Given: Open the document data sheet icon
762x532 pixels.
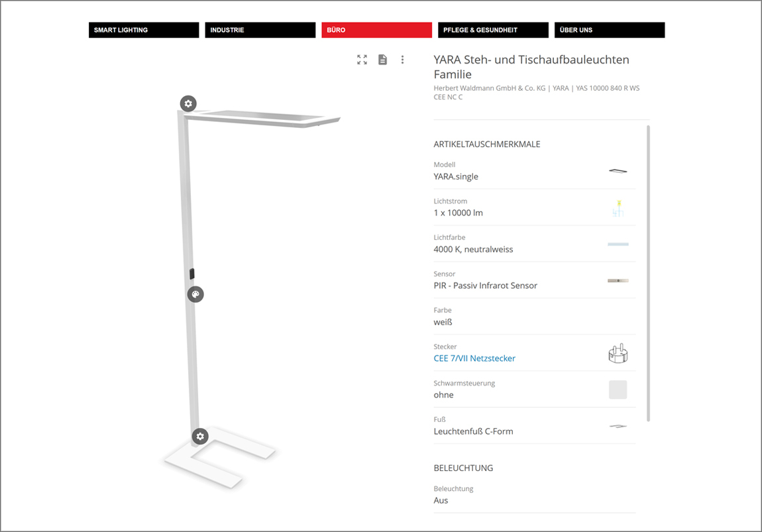Looking at the screenshot, I should pyautogui.click(x=382, y=60).
